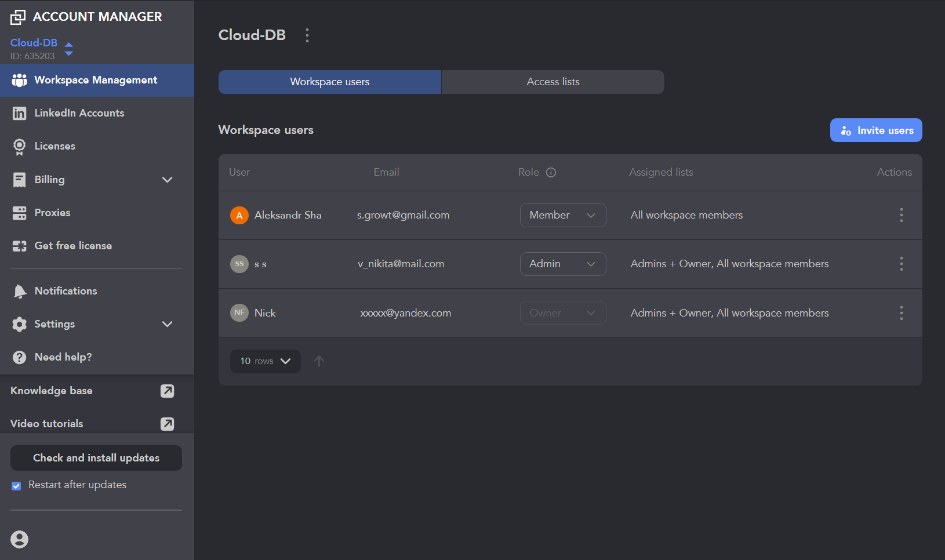Open Knowledge base external link icon
The width and height of the screenshot is (945, 560).
(x=167, y=391)
